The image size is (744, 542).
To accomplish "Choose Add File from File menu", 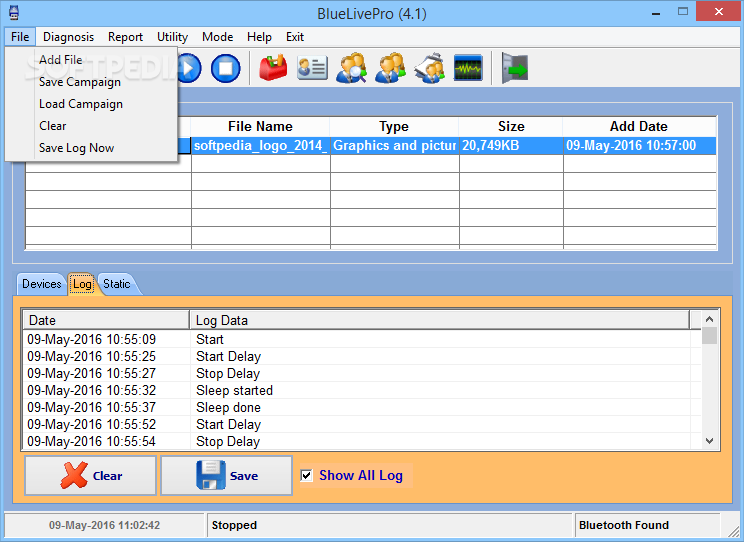I will pyautogui.click(x=92, y=60).
